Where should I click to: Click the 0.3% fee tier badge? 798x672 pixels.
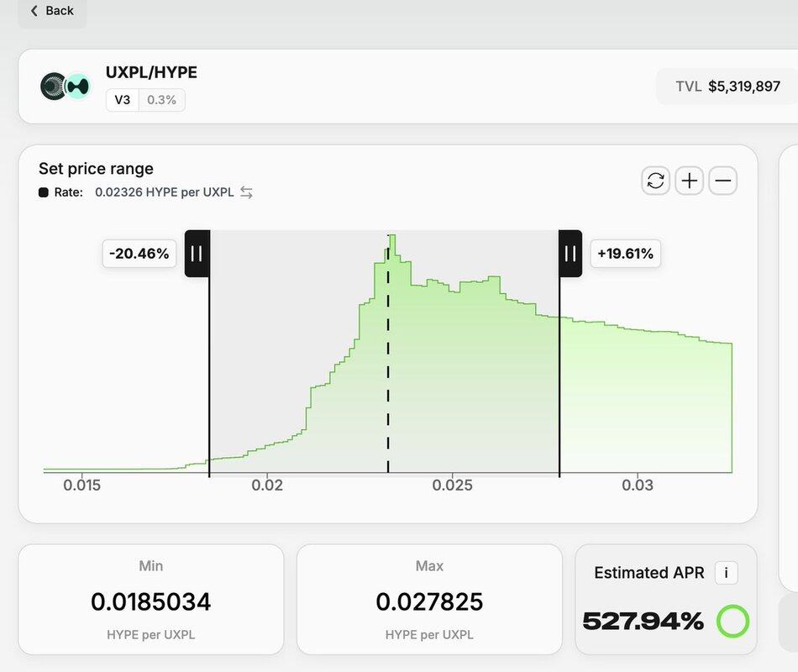pyautogui.click(x=161, y=100)
